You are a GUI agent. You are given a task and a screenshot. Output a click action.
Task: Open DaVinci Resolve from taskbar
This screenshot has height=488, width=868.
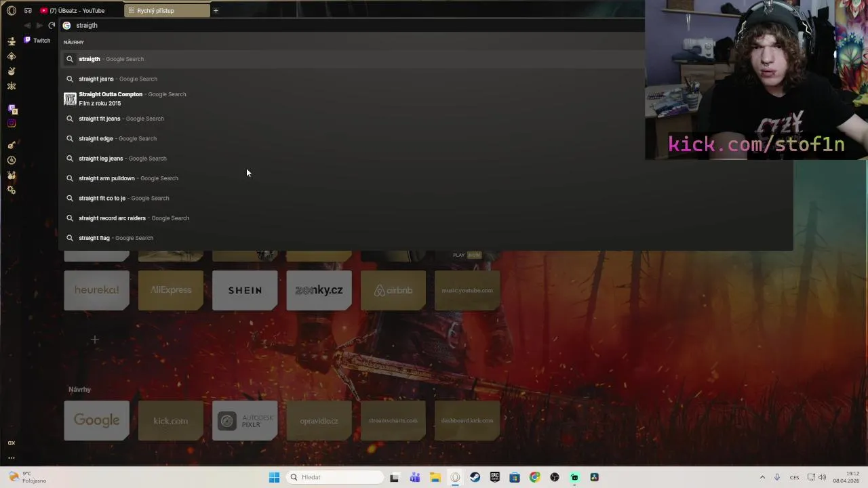pos(595,477)
